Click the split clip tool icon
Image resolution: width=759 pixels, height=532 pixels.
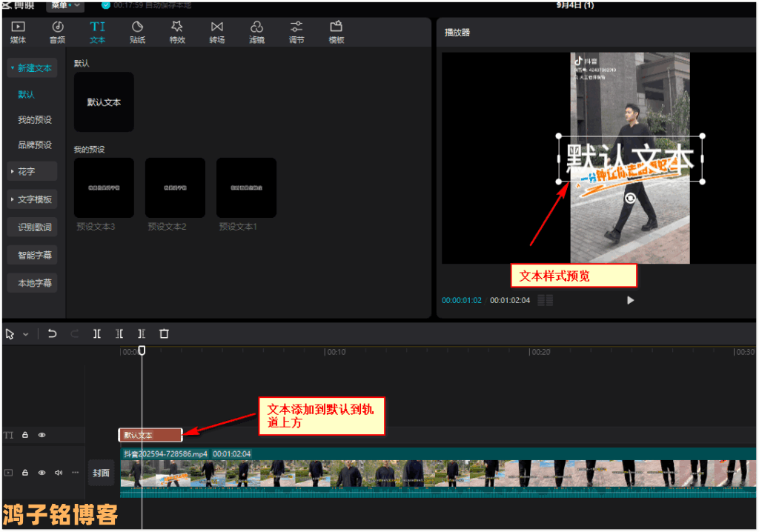(x=97, y=334)
